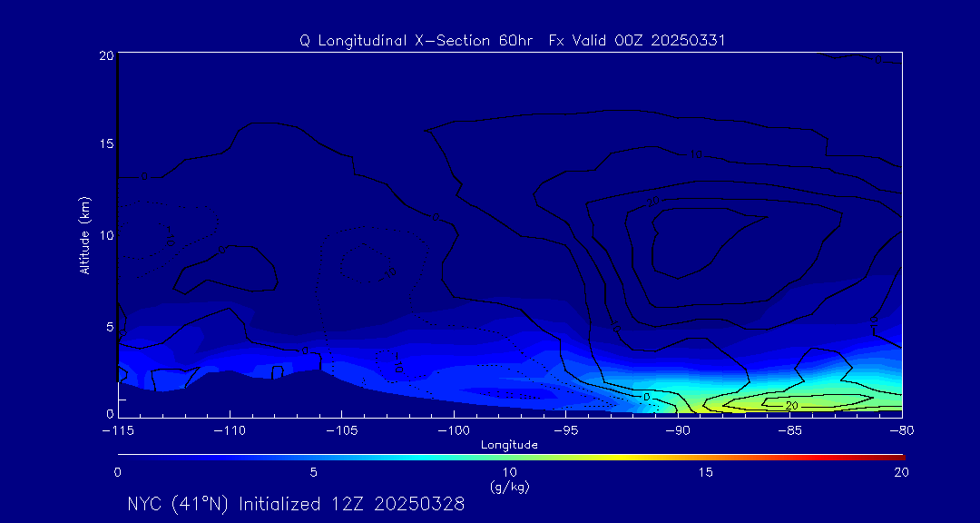This screenshot has height=523, width=980.
Task: Click the longitude tick label "-115"
Action: tap(117, 431)
